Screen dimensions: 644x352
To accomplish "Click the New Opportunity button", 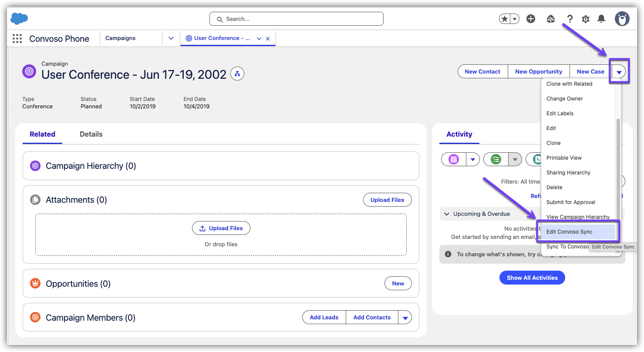I will tap(538, 71).
